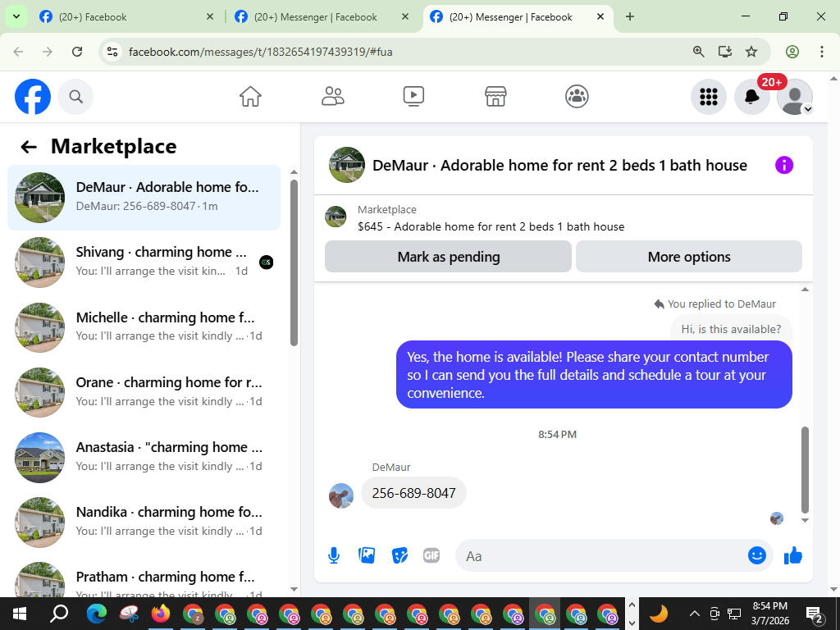840x630 pixels.
Task: Reload the page
Action: (77, 52)
